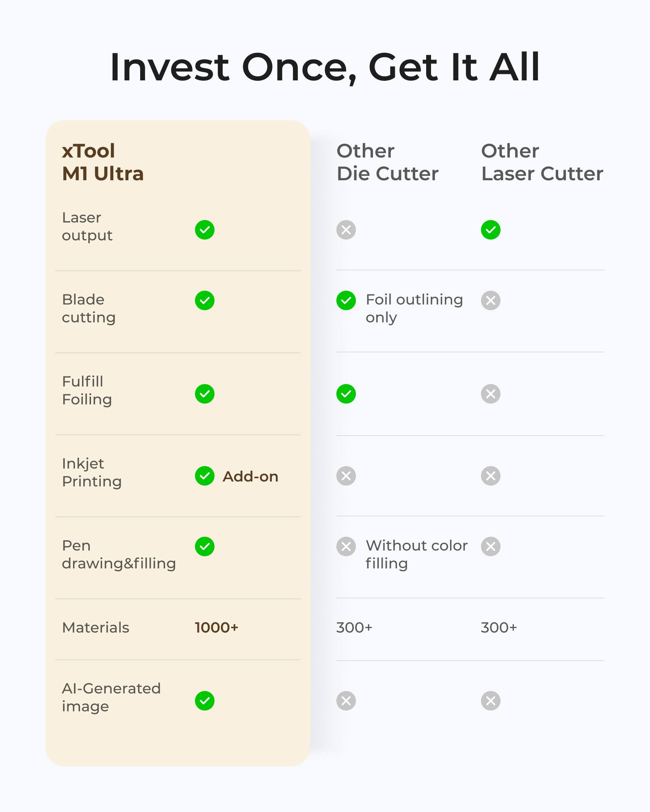Image resolution: width=650 pixels, height=812 pixels.
Task: Click the Add-on label in Inkjet row
Action: click(250, 477)
